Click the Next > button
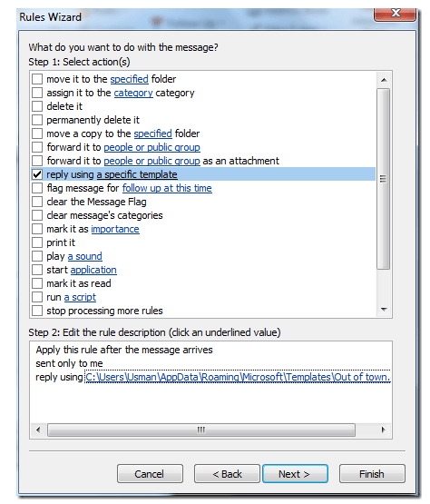Viewport: 430px width, 504px height. coord(295,474)
